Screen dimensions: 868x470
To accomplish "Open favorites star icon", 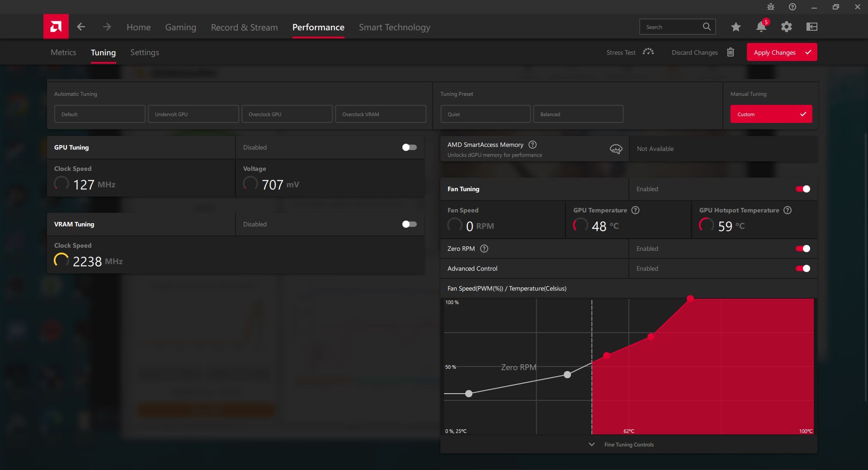I will 736,27.
